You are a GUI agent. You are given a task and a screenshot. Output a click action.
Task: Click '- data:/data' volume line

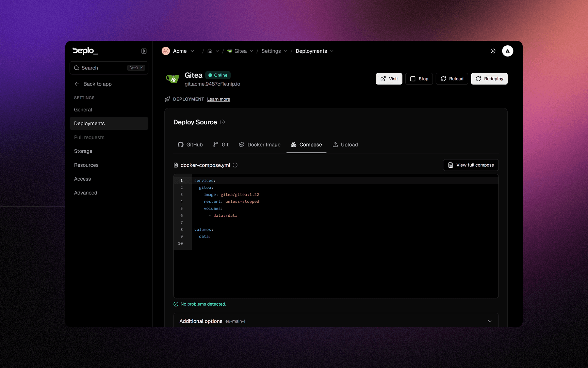click(x=223, y=215)
